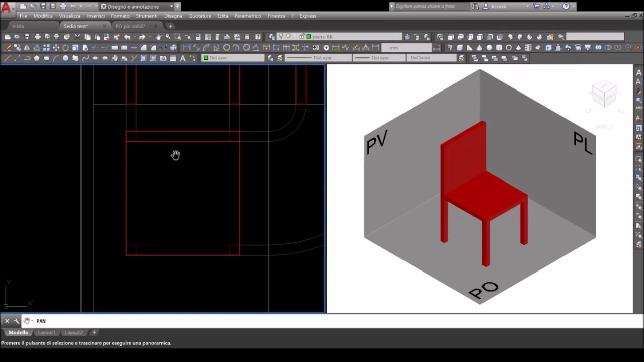Click the Undo arrow in standard toolbar
Viewport: 644px width, 362px height.
point(127,37)
